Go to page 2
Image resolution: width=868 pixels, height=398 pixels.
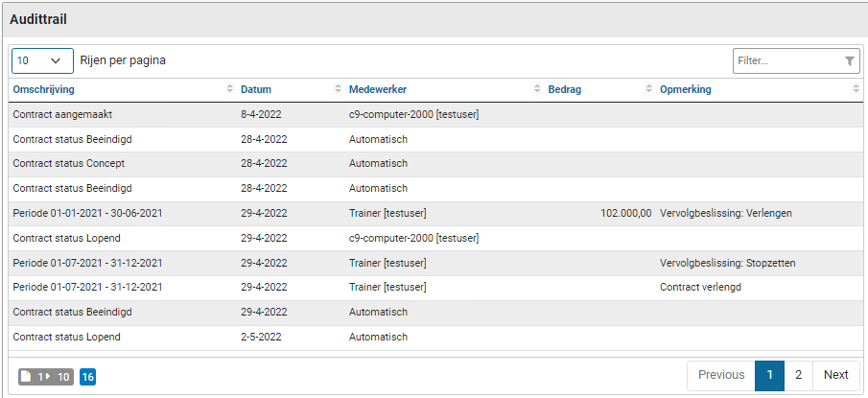(798, 375)
